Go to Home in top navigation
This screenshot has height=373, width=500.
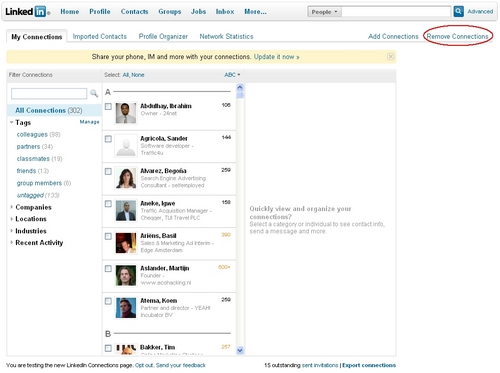point(70,12)
